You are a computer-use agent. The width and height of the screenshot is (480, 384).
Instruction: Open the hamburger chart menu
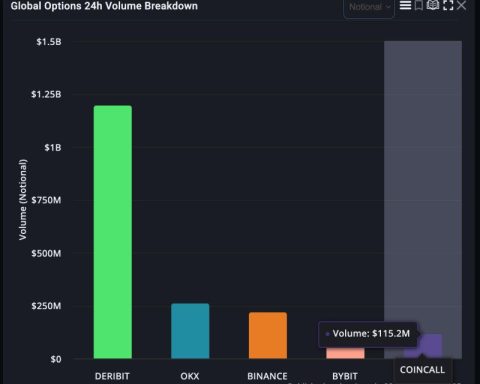(x=405, y=5)
